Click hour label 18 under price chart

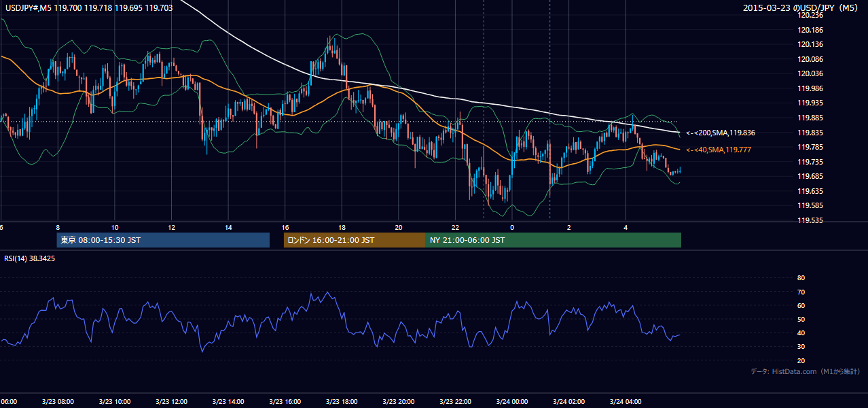tap(342, 227)
